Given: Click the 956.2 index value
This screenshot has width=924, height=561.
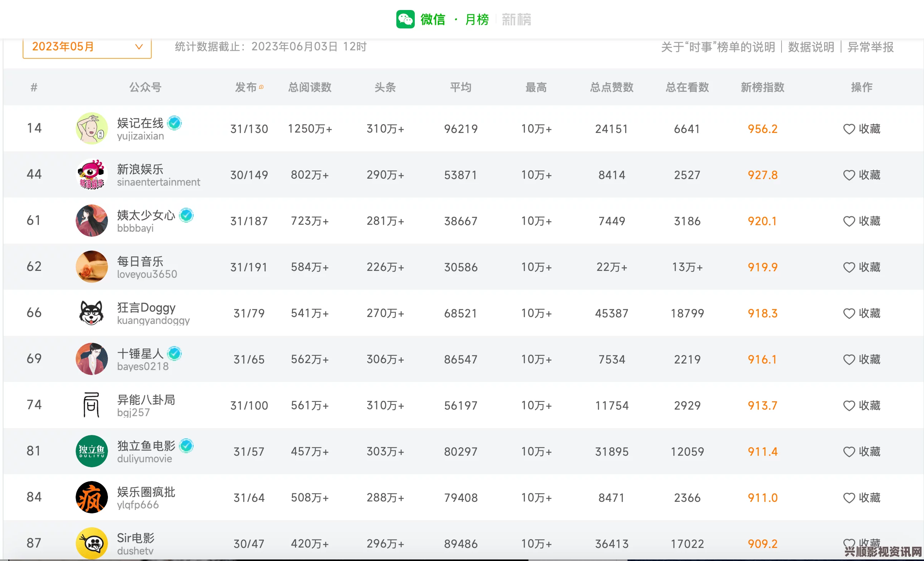Looking at the screenshot, I should click(x=763, y=129).
